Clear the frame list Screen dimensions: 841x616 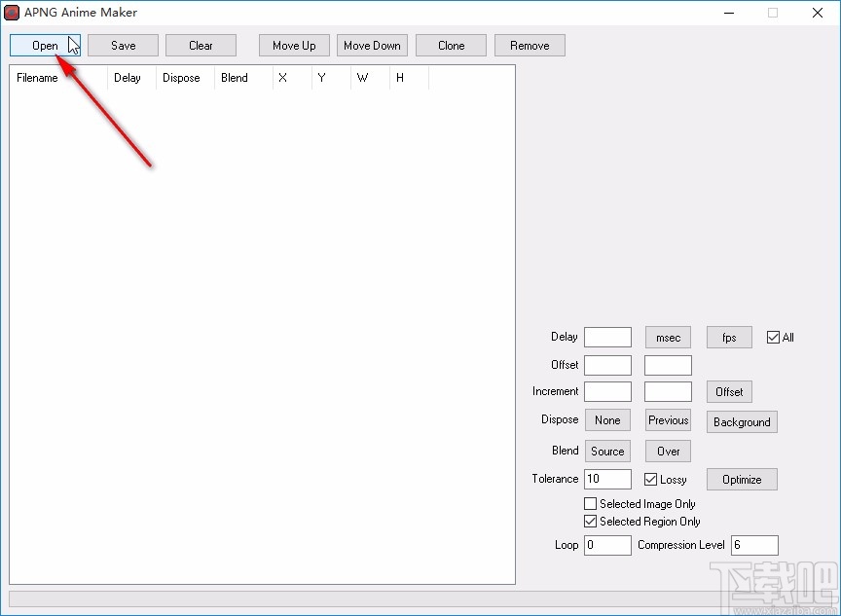[x=201, y=46]
